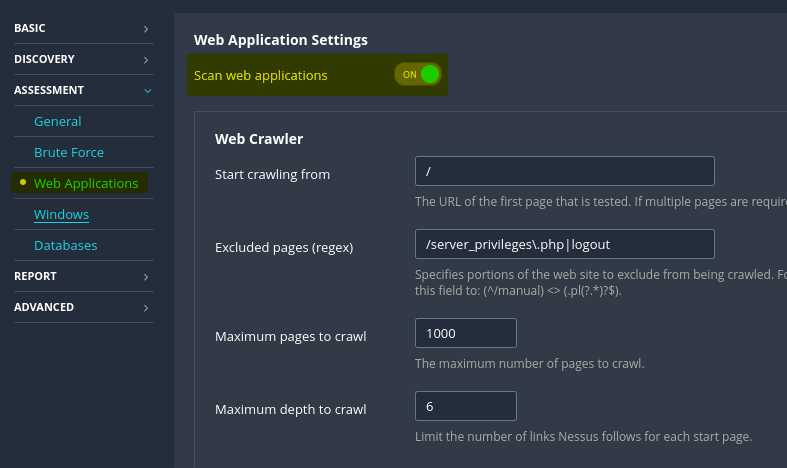Click the REPORT section arrow icon
Image resolution: width=787 pixels, height=468 pixels.
tap(146, 277)
